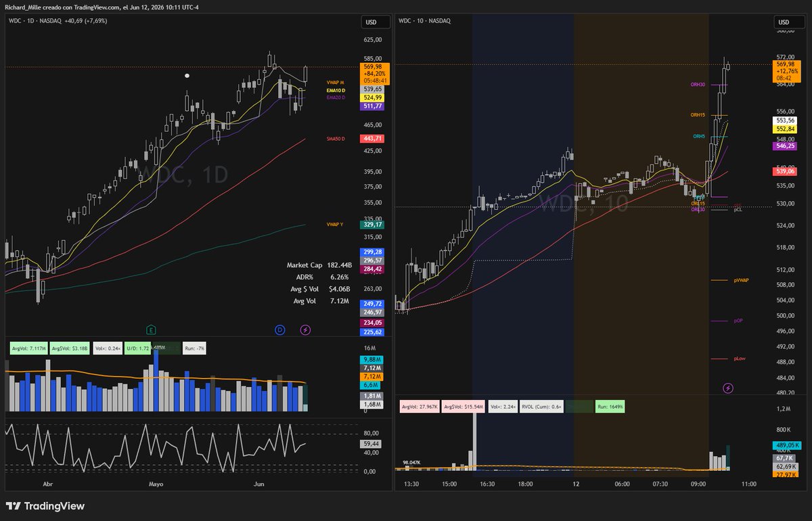Click the dividend D icon on daily chart
Screen dimensions: 812x521
(x=280, y=330)
